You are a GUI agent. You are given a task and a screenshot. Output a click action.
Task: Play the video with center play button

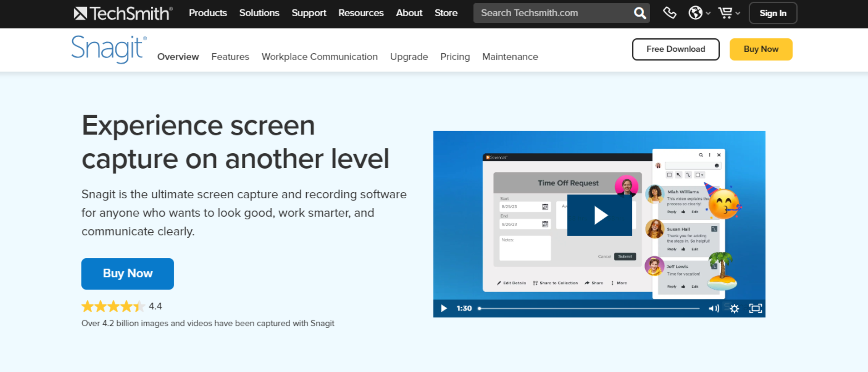click(599, 215)
